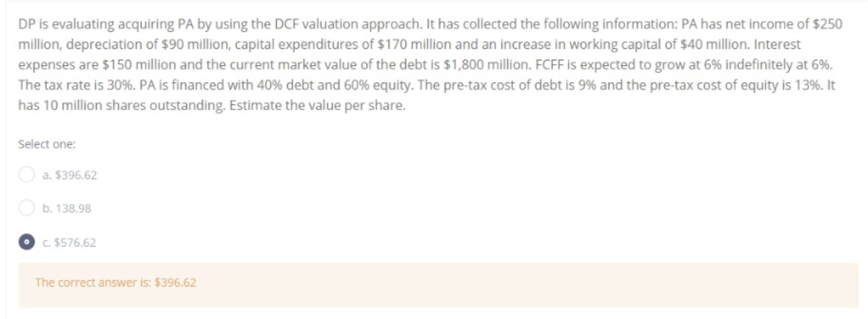The width and height of the screenshot is (868, 319).
Task: Click the "Select one:" label
Action: [x=46, y=144]
